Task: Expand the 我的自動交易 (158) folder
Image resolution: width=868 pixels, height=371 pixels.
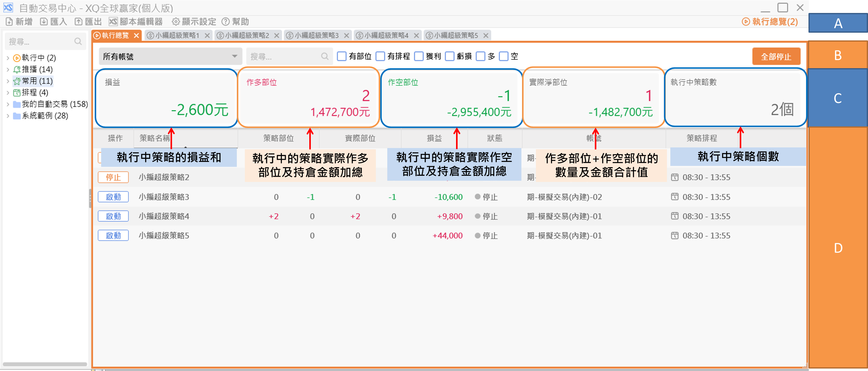Action: point(8,104)
